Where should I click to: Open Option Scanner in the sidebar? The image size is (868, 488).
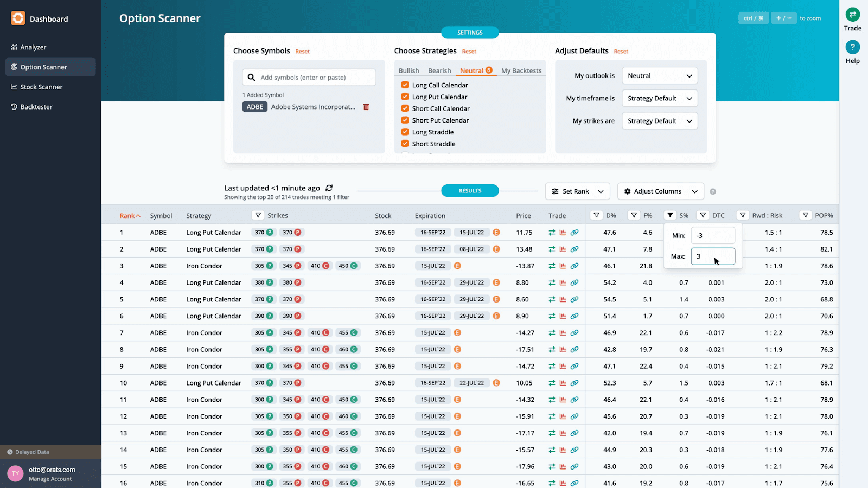(50, 67)
